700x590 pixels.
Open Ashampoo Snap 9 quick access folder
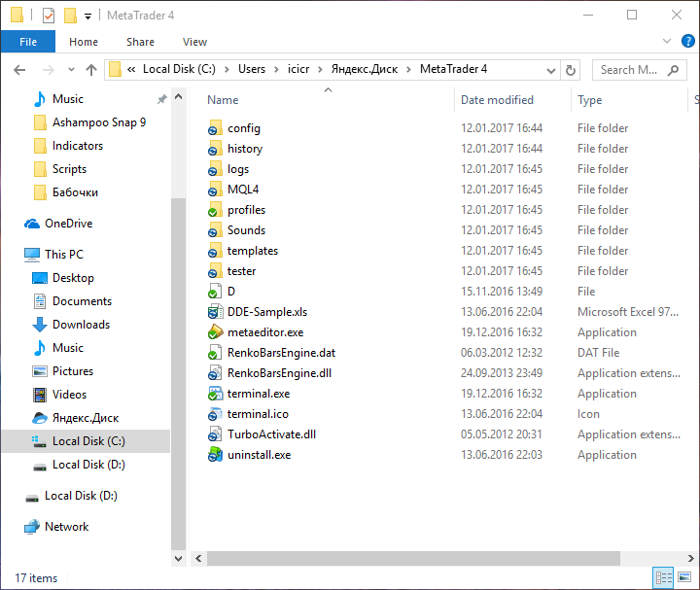[x=99, y=122]
